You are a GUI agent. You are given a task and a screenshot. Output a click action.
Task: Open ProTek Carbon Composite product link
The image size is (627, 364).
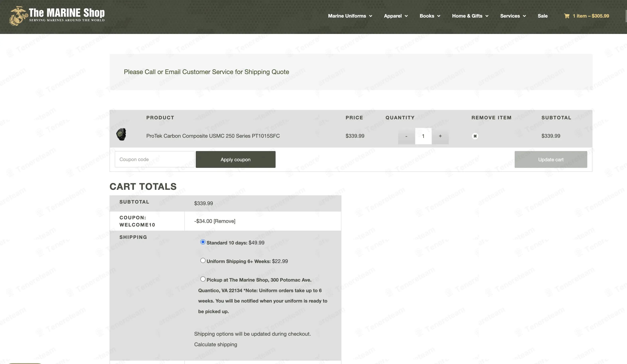click(x=213, y=136)
